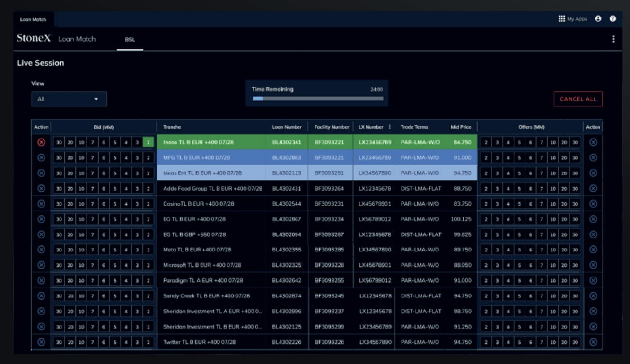This screenshot has width=630, height=364.
Task: Select offer size 30 on Meta TL B row
Action: (575, 250)
